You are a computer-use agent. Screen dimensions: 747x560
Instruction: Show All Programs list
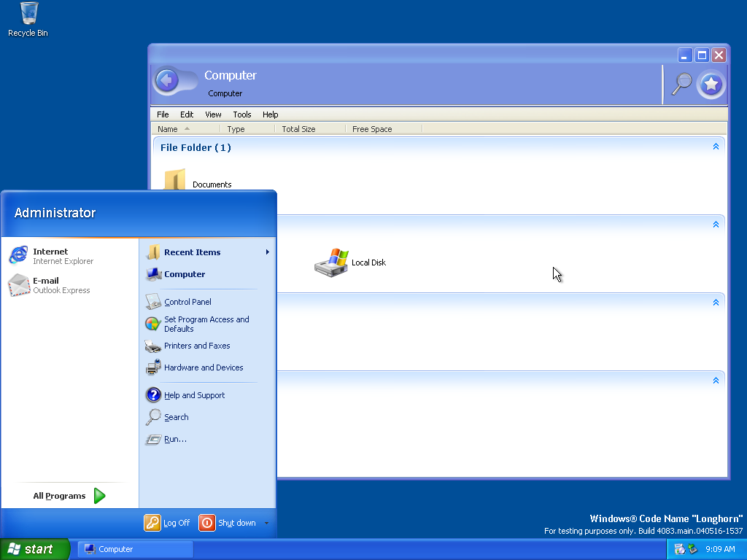[69, 496]
